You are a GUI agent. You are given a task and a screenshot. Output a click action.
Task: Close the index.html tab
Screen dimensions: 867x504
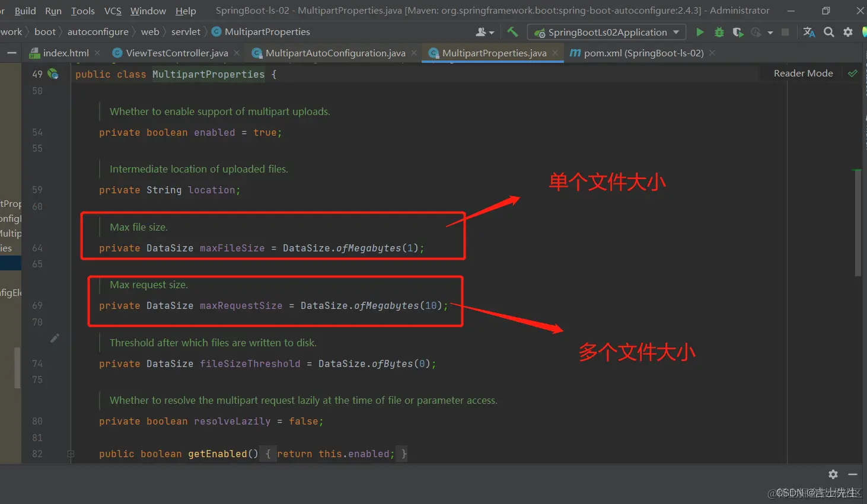click(x=98, y=53)
